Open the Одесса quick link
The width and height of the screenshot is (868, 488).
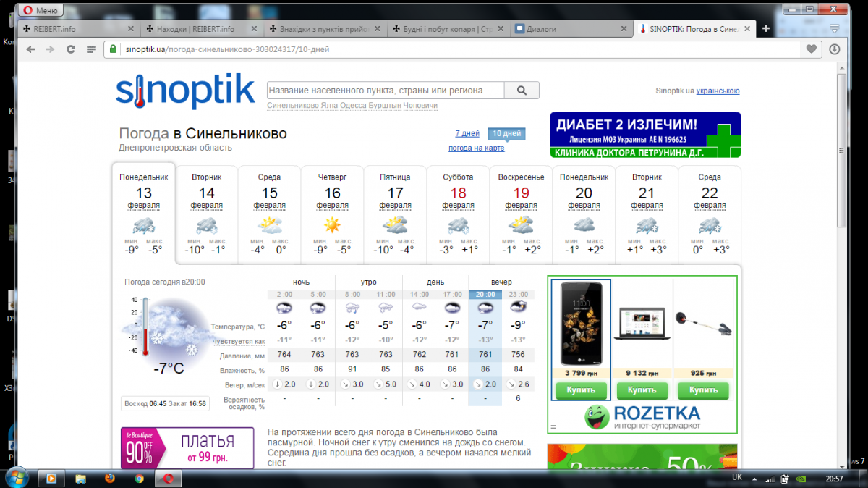(x=353, y=106)
